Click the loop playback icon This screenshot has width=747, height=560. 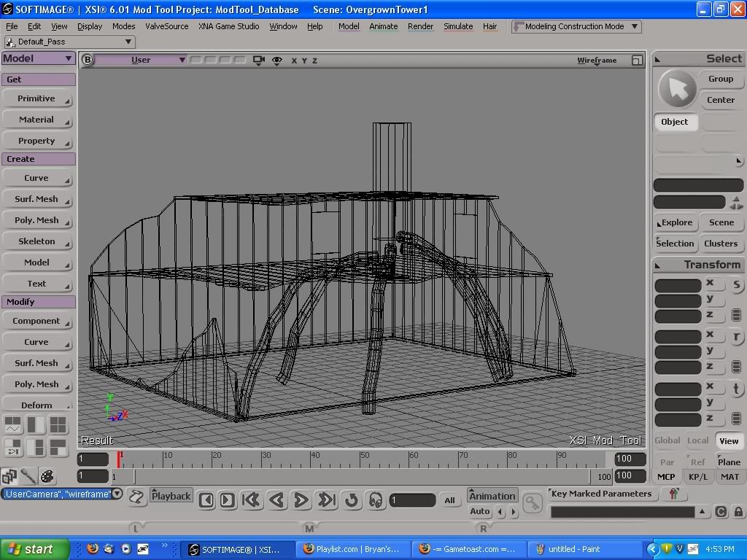pos(352,500)
